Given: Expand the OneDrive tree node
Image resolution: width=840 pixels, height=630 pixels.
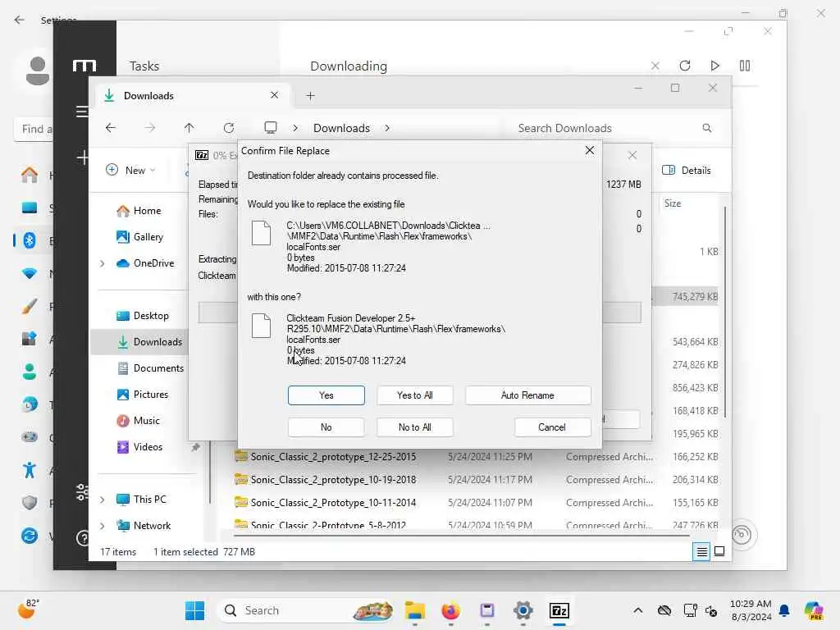Looking at the screenshot, I should (x=102, y=263).
